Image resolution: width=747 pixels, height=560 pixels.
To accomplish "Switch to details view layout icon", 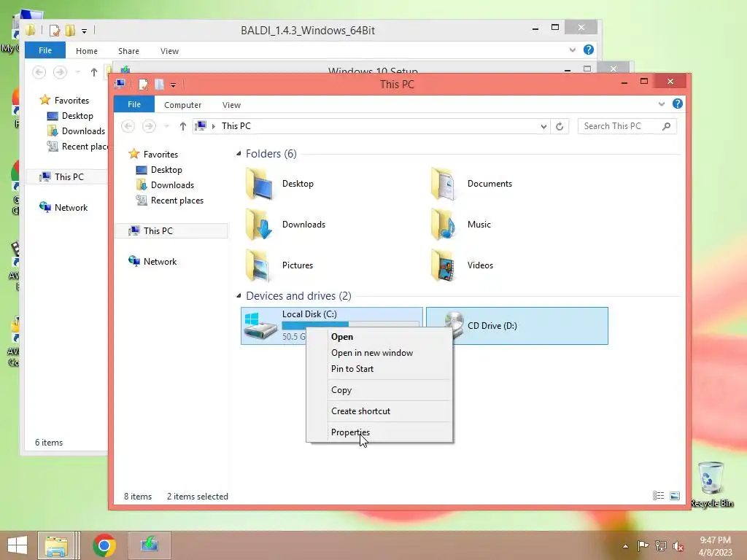I will [658, 496].
